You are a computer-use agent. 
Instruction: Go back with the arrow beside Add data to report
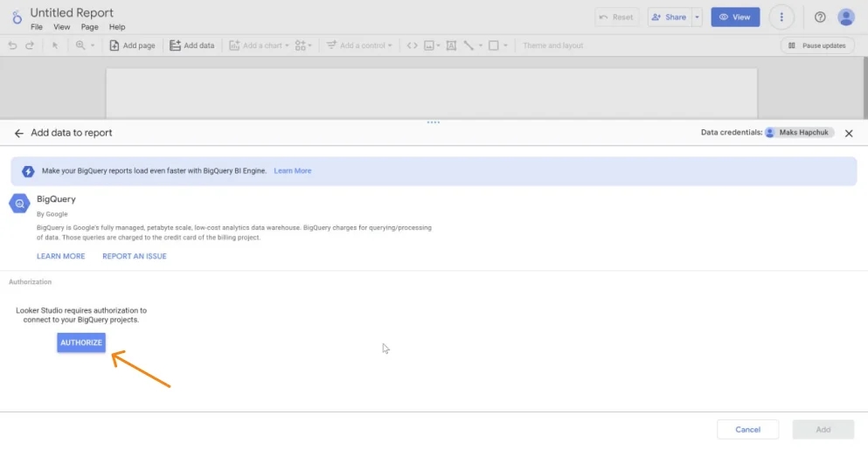coord(19,133)
